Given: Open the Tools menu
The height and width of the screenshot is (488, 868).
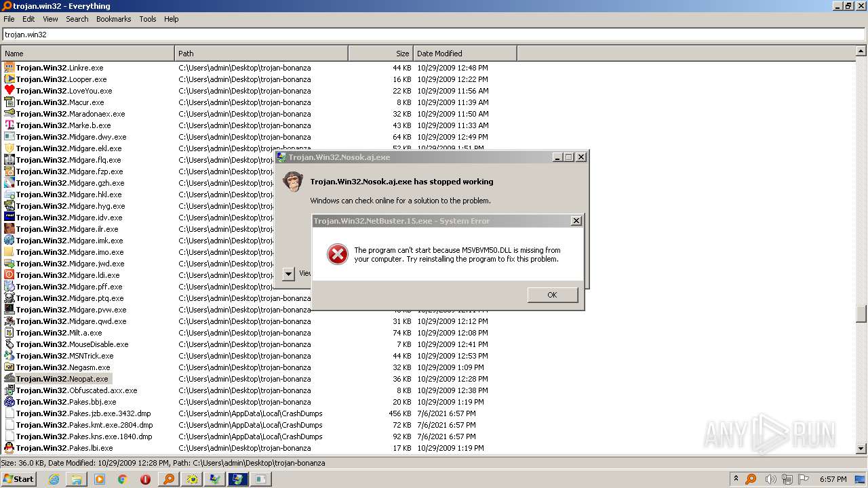Looking at the screenshot, I should (148, 19).
